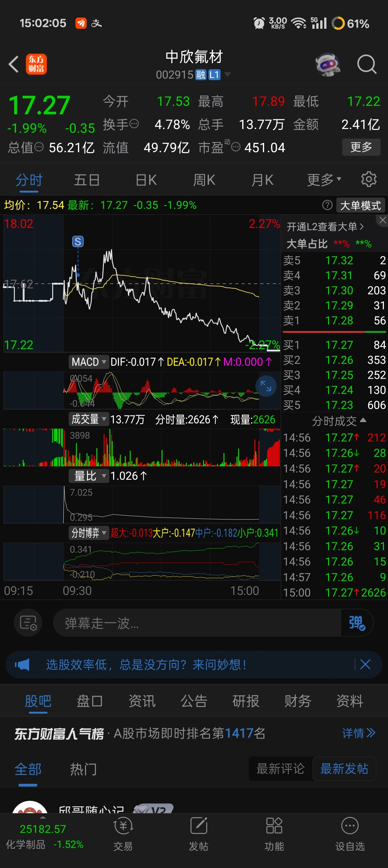Open the big-order mode help icon
Image resolution: width=388 pixels, height=868 pixels.
pyautogui.click(x=327, y=205)
